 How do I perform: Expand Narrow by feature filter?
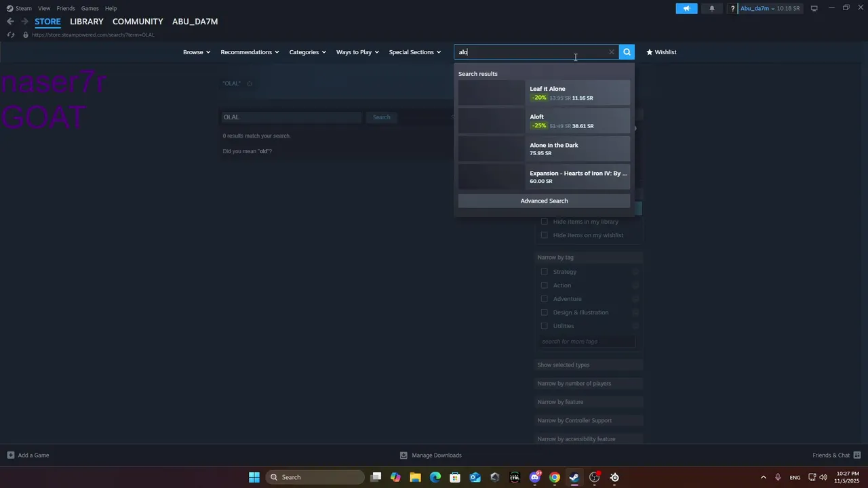[589, 402]
